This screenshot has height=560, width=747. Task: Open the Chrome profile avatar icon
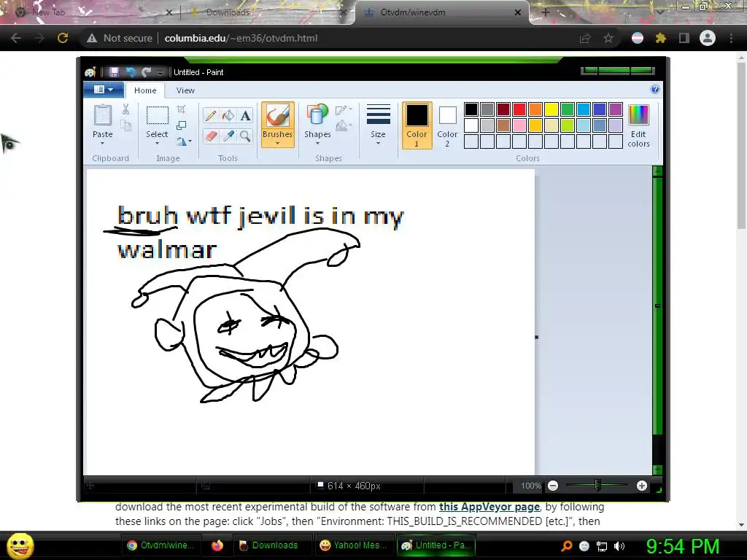(x=708, y=38)
